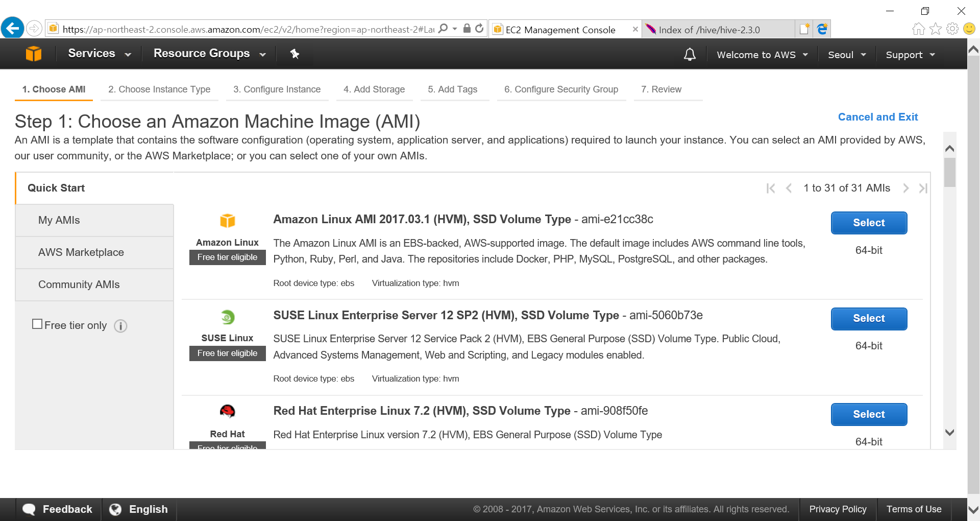The width and height of the screenshot is (980, 521).
Task: Switch to Index of /hive/hive-2.3.0 browser tab
Action: [x=718, y=29]
